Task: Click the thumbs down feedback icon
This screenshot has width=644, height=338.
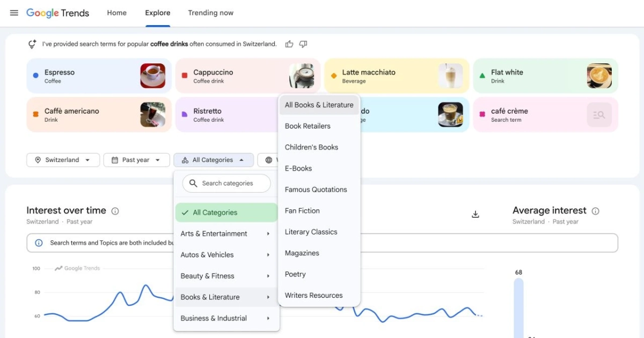Action: tap(303, 44)
